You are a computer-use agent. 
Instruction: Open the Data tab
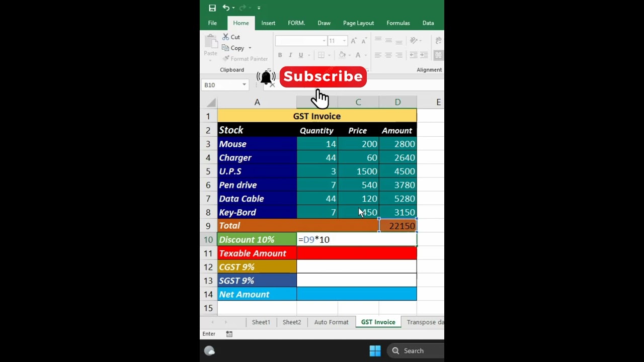[x=428, y=23]
